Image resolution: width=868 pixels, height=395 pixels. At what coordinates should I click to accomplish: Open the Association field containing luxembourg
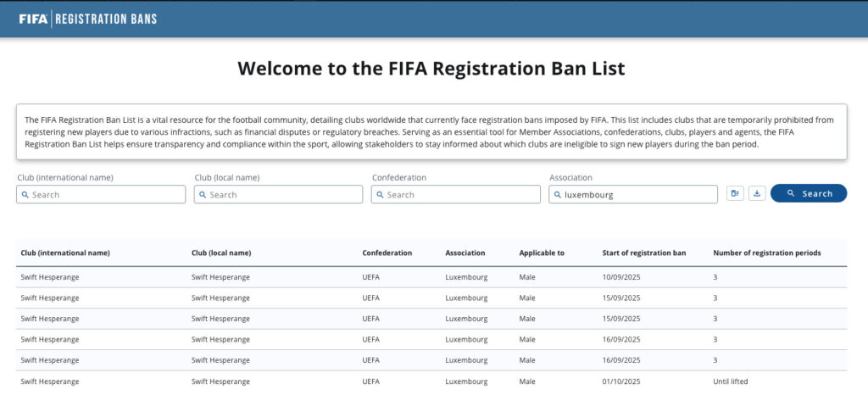(x=636, y=195)
